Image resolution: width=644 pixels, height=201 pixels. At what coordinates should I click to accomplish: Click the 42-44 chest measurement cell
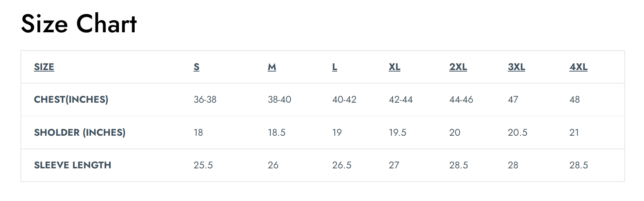[401, 99]
